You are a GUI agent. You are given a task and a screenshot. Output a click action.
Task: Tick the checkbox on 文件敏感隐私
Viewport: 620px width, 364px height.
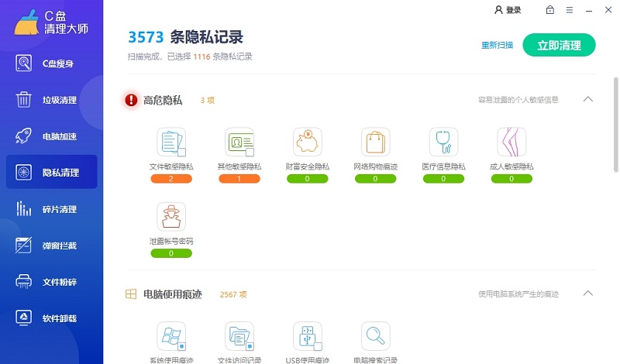click(x=181, y=152)
